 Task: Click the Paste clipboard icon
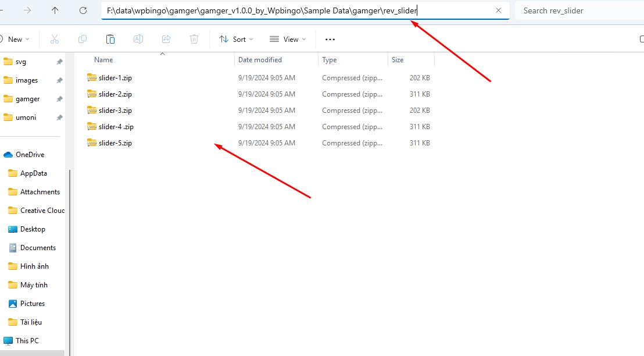pyautogui.click(x=110, y=39)
